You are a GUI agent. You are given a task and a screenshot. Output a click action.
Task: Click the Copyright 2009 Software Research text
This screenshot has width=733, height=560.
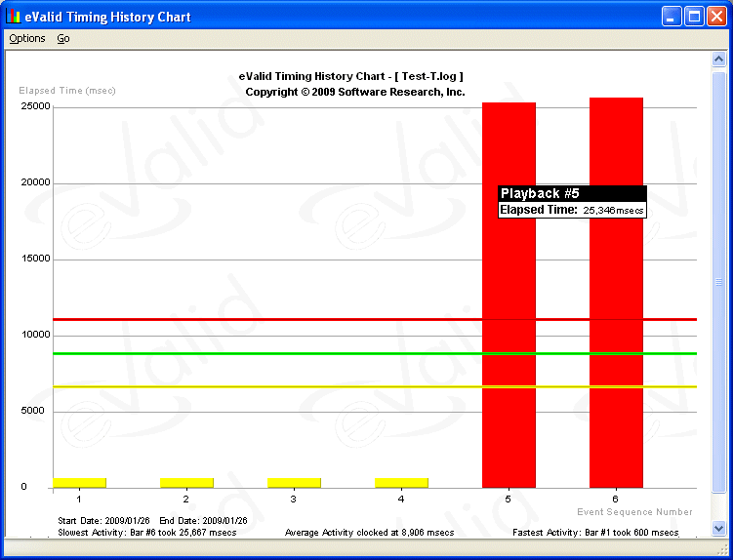pyautogui.click(x=355, y=92)
